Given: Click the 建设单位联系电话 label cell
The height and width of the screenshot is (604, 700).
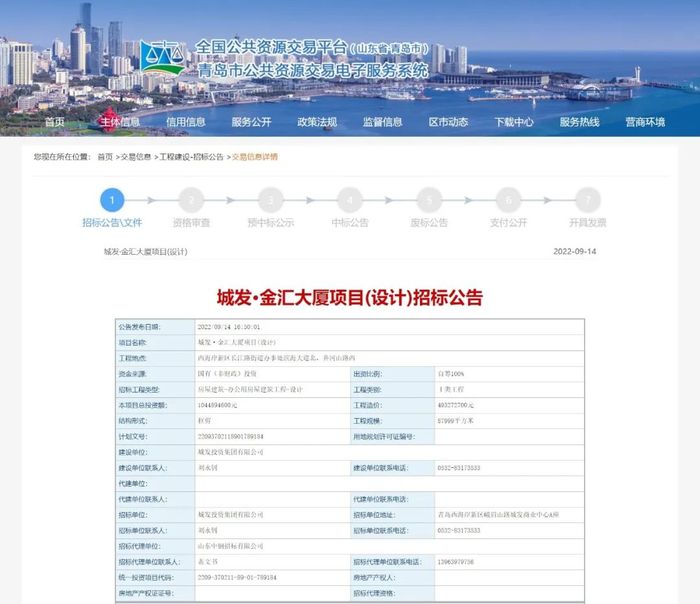Looking at the screenshot, I should pos(392,468).
